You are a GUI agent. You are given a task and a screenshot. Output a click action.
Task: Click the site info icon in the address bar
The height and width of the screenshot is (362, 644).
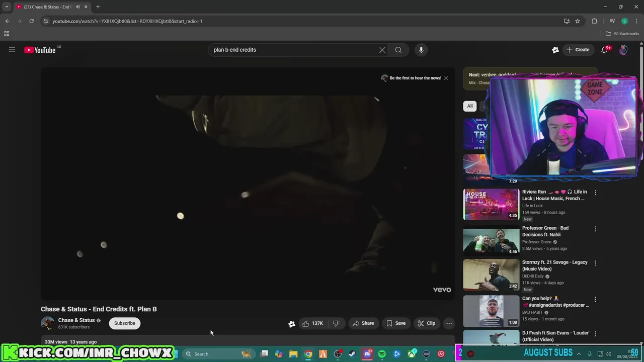(46, 21)
